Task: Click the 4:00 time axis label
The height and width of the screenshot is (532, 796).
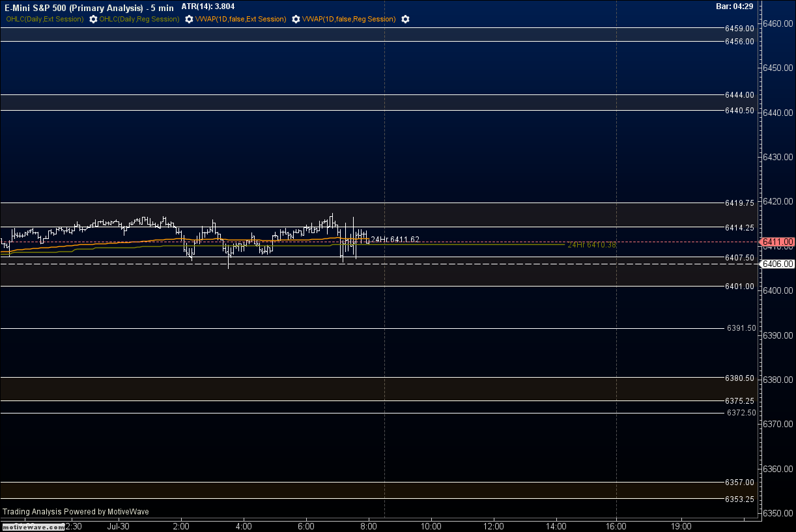Action: 244,526
